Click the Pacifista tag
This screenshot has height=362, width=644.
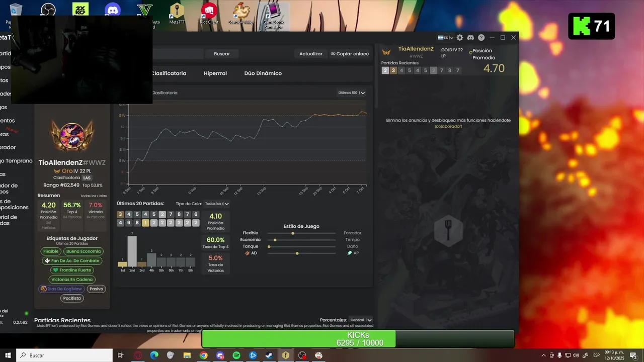(x=72, y=298)
